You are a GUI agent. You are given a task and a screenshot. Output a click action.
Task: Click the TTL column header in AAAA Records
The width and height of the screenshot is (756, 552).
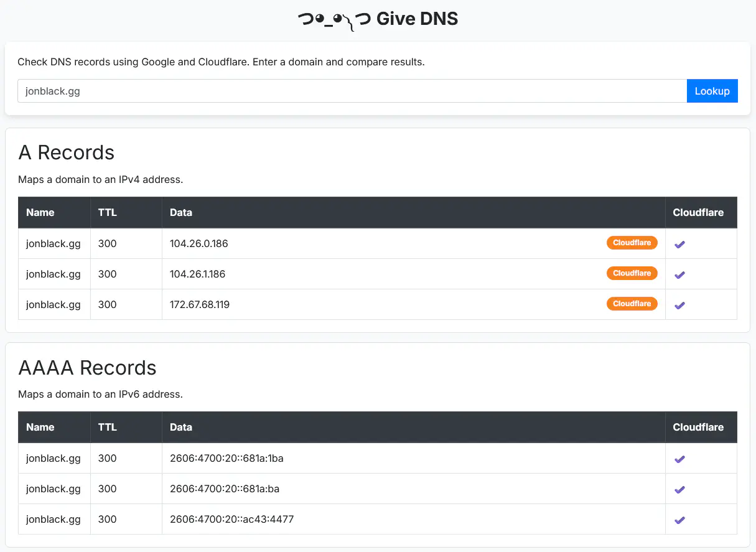coord(107,428)
